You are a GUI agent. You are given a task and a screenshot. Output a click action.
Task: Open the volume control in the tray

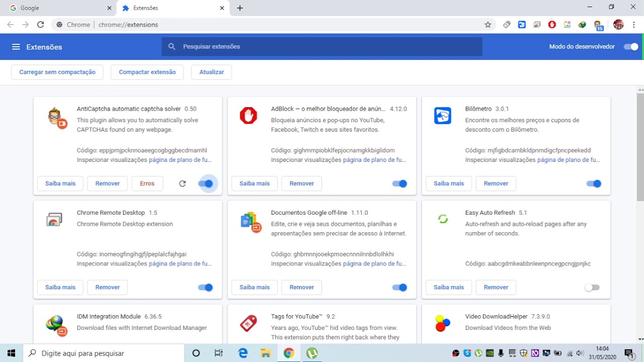point(580,353)
